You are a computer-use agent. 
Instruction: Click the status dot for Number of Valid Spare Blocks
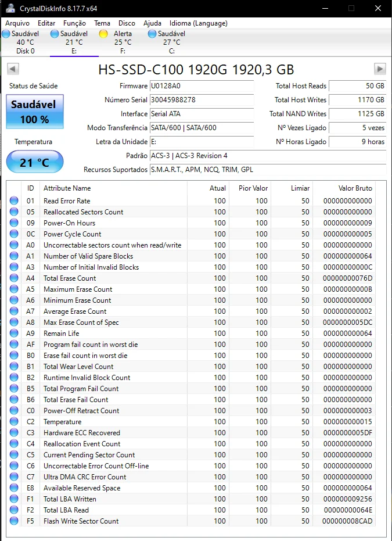pos(14,256)
